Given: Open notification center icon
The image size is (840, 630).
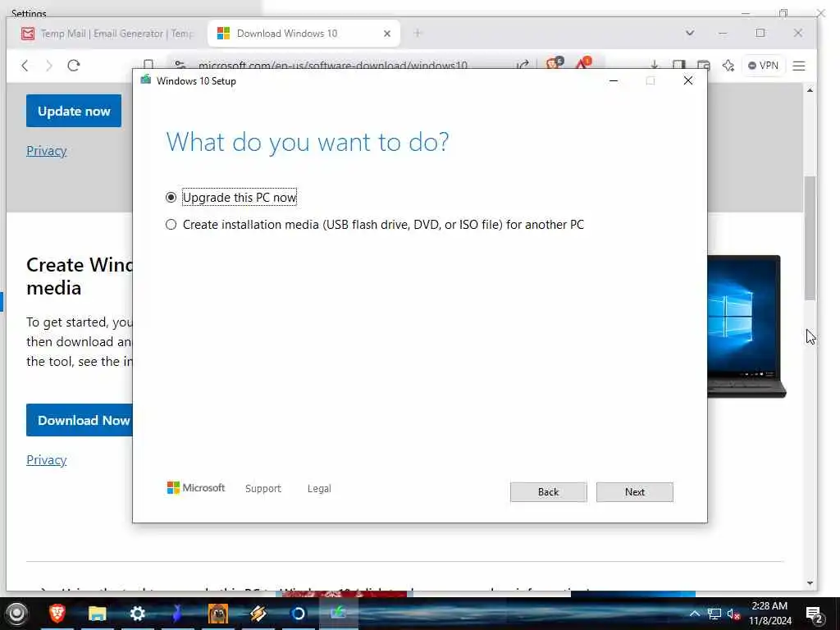Looking at the screenshot, I should pos(814,614).
